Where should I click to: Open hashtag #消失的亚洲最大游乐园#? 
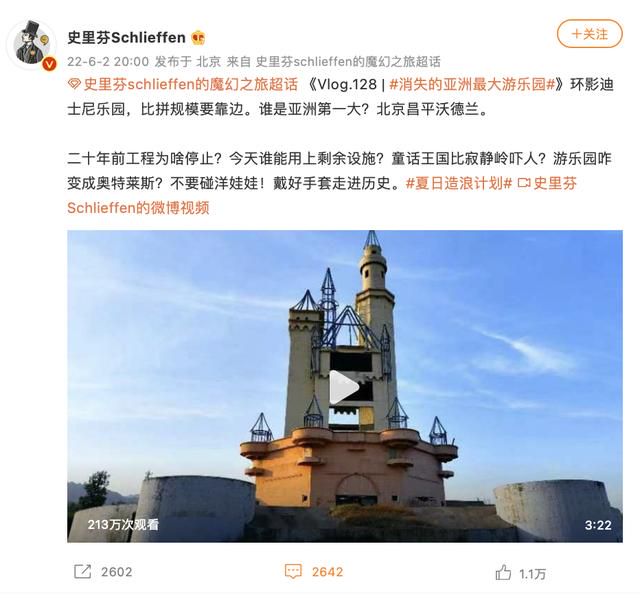tap(473, 84)
